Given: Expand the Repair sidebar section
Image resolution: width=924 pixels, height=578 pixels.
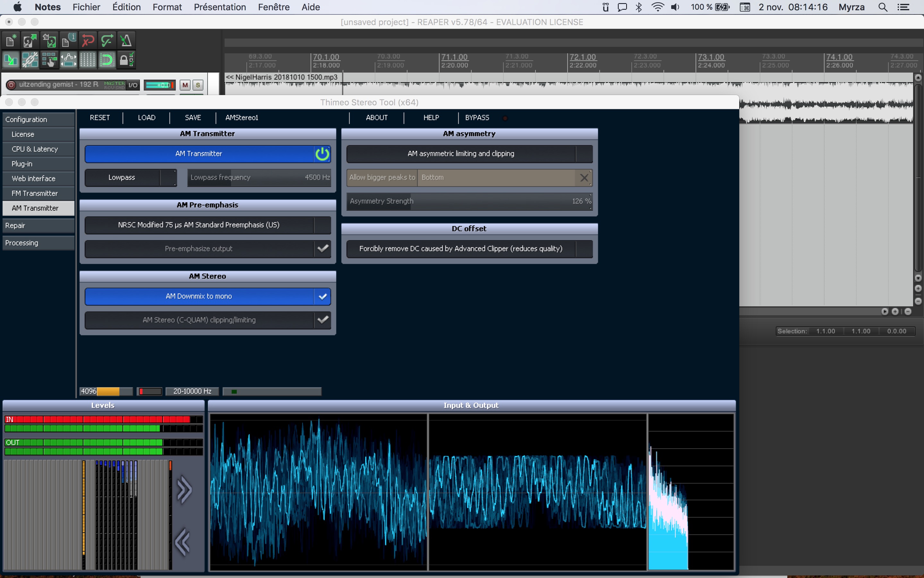Looking at the screenshot, I should click(x=38, y=225).
